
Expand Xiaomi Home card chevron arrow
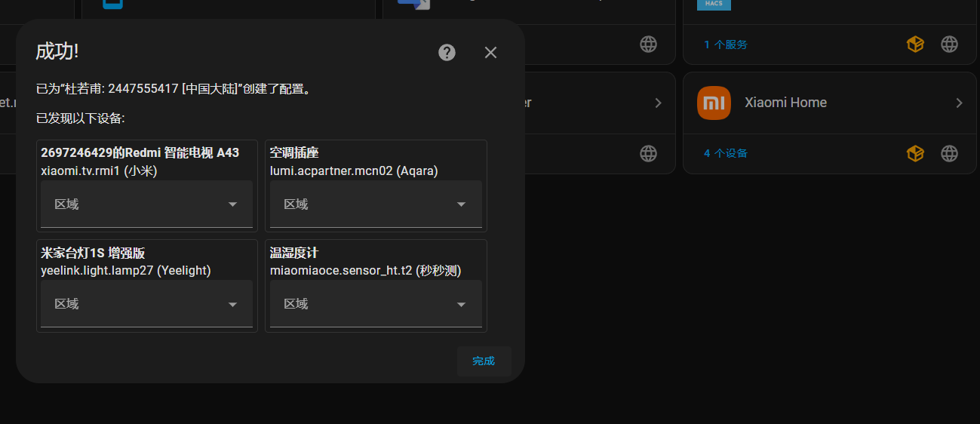pos(959,103)
